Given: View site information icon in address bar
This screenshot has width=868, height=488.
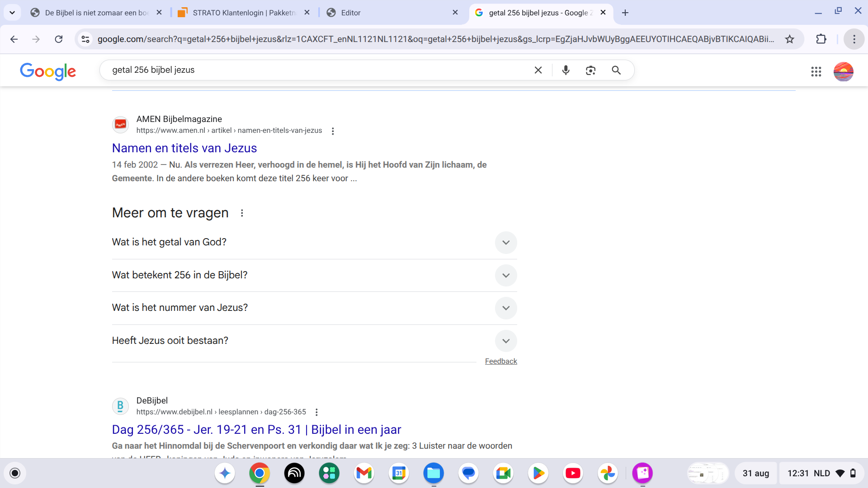Looking at the screenshot, I should (85, 39).
